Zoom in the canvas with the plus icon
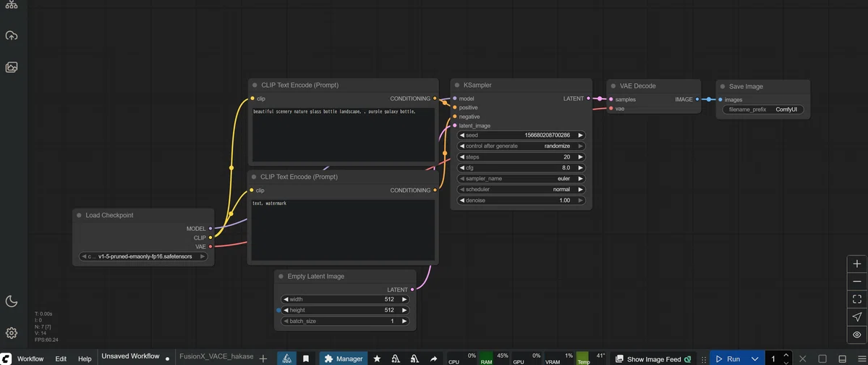This screenshot has height=365, width=868. 857,264
